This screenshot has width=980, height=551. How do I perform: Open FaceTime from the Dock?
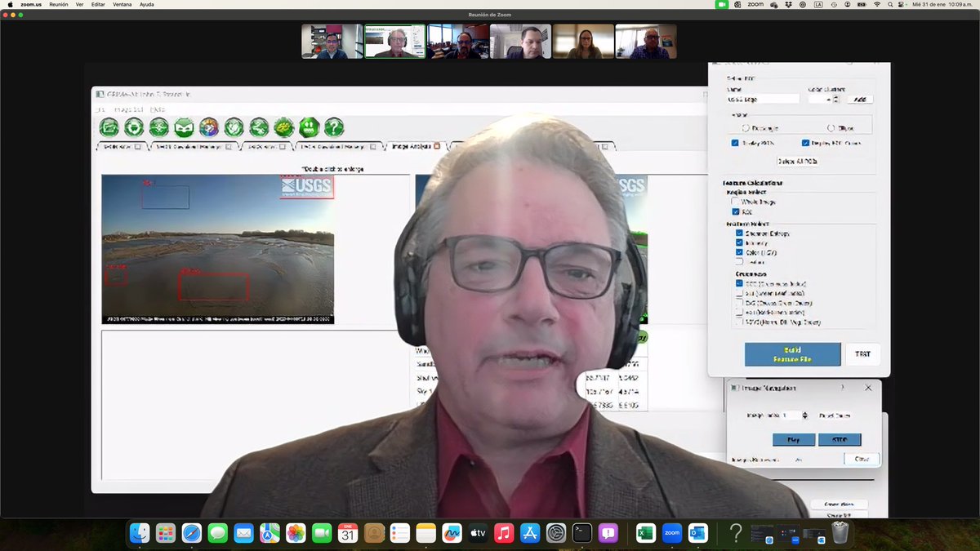(x=322, y=533)
